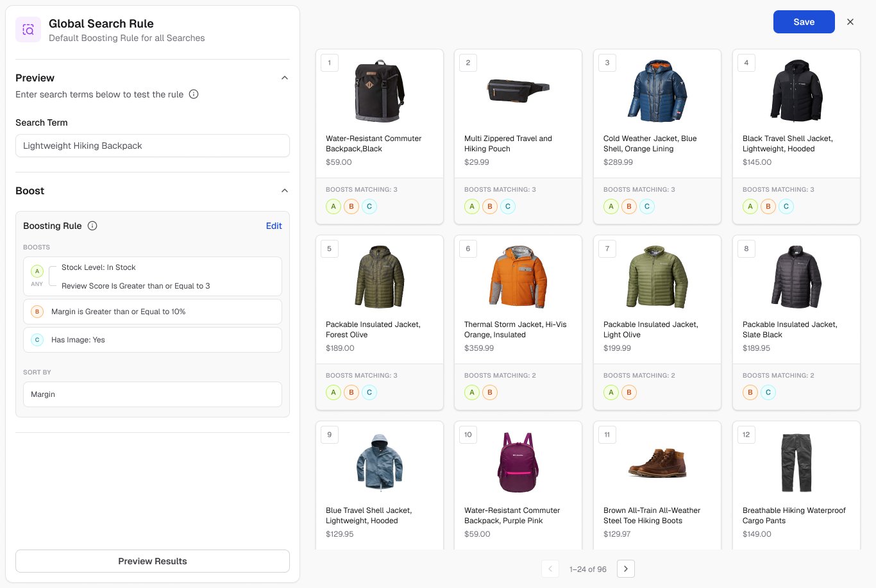
Task: Open Black Travel Shell Jacket image
Action: tap(796, 91)
